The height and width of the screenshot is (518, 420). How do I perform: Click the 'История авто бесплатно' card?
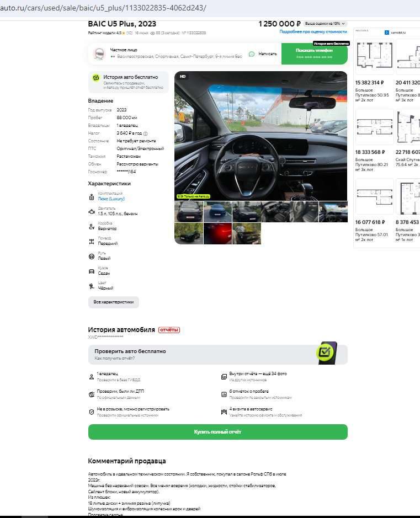click(128, 82)
